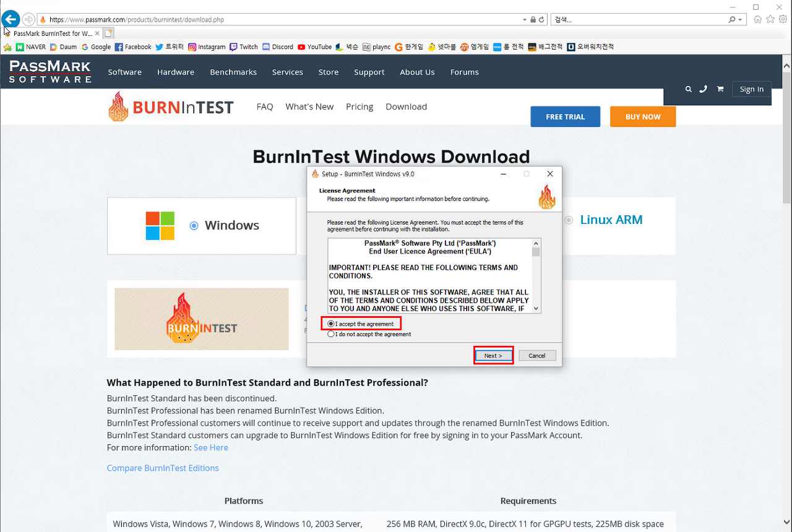Open the 넥슨 bookmark

346,47
